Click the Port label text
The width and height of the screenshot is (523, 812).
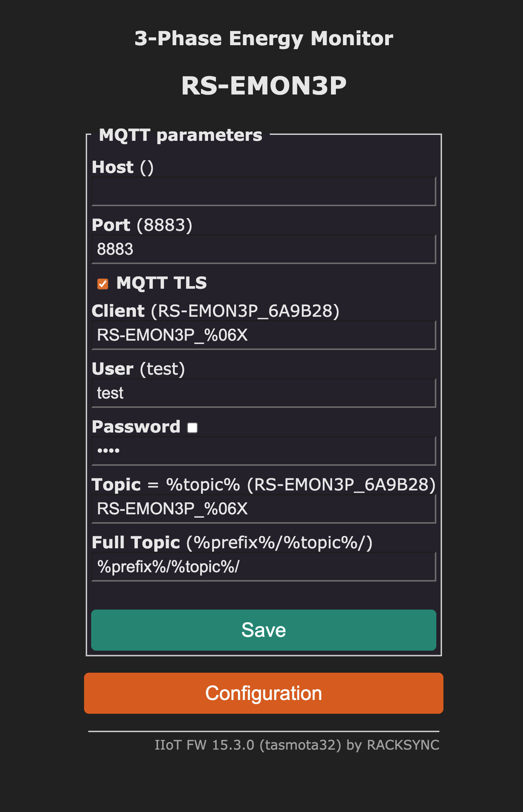111,225
